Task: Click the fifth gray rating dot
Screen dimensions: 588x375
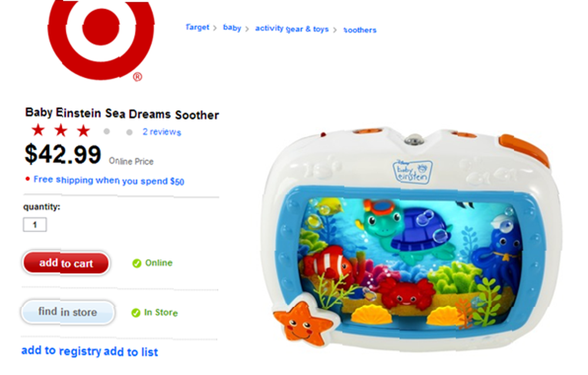Action: (x=129, y=132)
